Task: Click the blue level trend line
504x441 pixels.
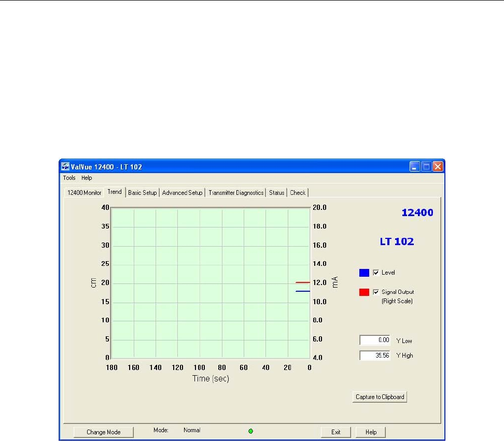Action: 303,291
